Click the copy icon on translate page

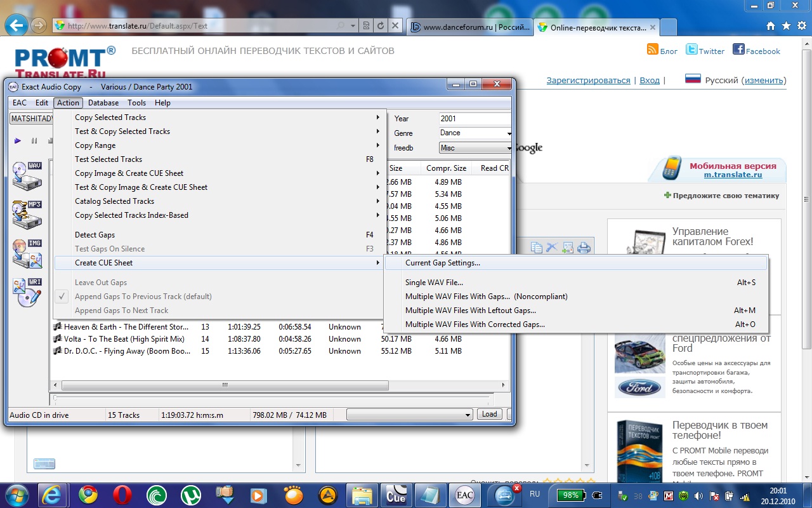tap(537, 248)
